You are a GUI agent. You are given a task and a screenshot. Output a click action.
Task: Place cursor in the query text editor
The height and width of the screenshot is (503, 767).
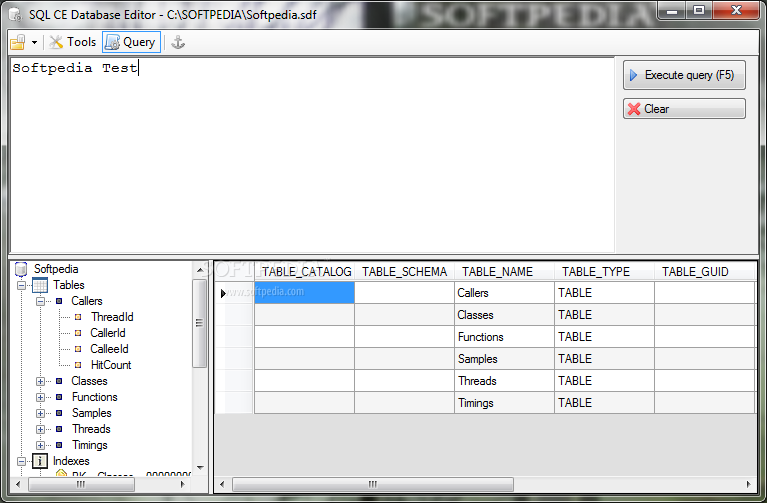point(312,155)
